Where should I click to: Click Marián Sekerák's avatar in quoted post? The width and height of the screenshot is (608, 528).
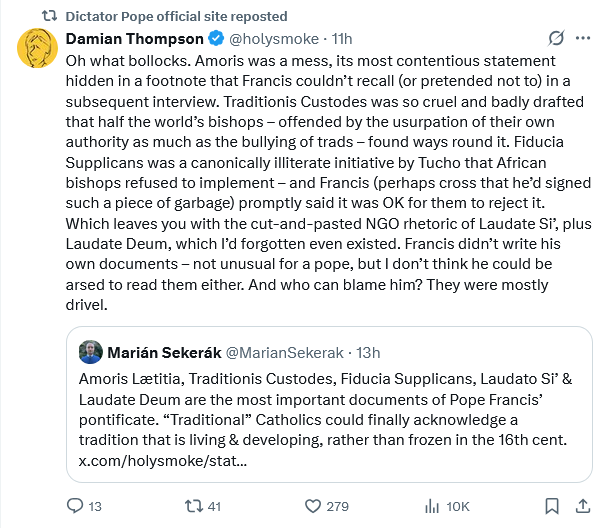[x=91, y=352]
